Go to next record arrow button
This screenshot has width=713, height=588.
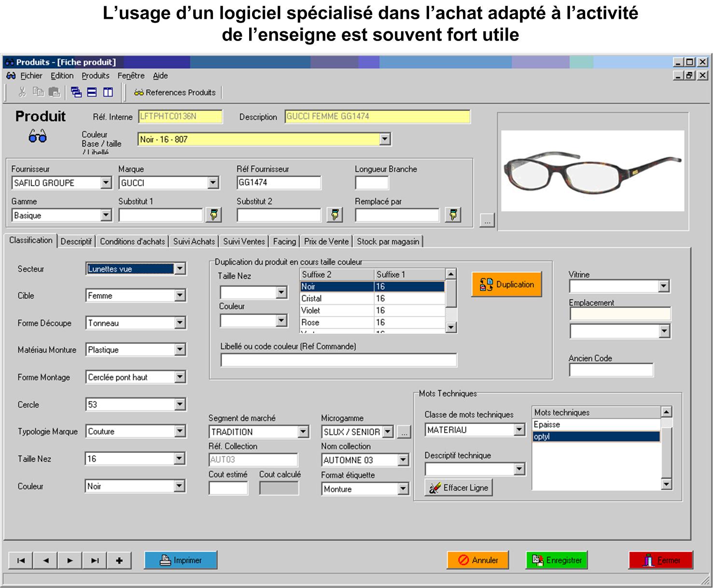70,561
